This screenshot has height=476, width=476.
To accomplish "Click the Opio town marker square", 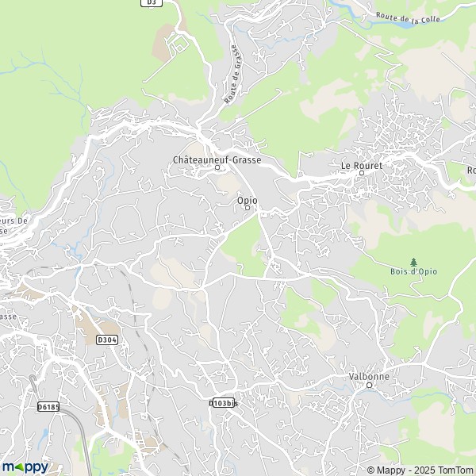I will (x=248, y=208).
